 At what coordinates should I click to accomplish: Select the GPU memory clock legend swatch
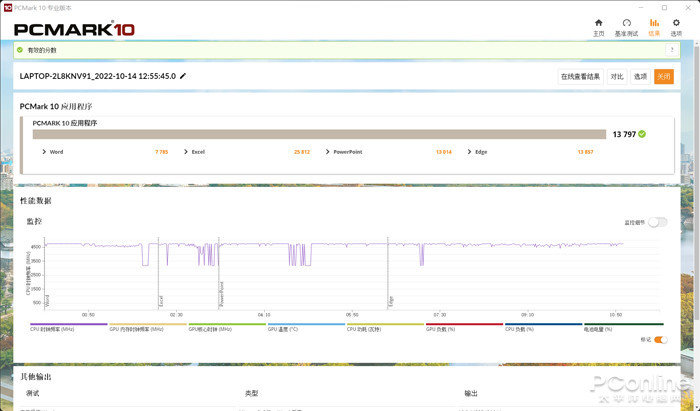tap(148, 324)
